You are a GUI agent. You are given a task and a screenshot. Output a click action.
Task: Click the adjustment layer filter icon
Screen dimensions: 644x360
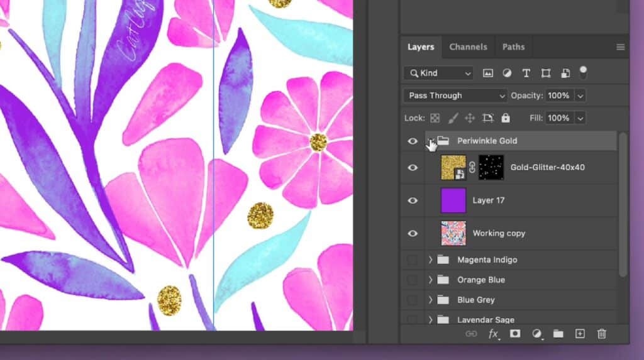507,73
